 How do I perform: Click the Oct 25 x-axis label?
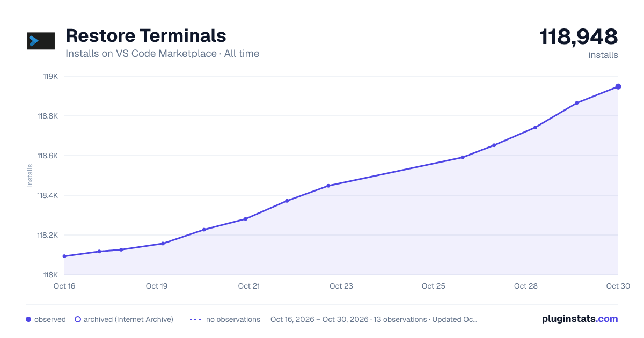(x=434, y=286)
